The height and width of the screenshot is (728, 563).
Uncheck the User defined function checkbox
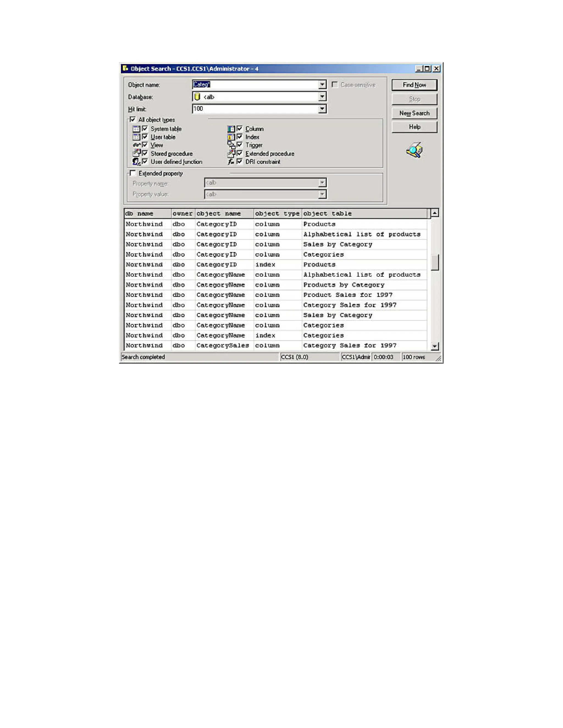click(x=145, y=162)
